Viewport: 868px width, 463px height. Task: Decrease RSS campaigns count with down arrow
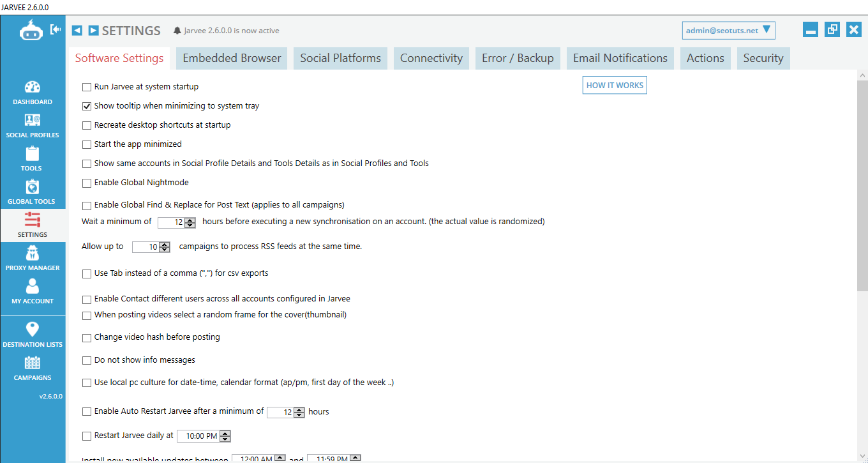pos(165,250)
